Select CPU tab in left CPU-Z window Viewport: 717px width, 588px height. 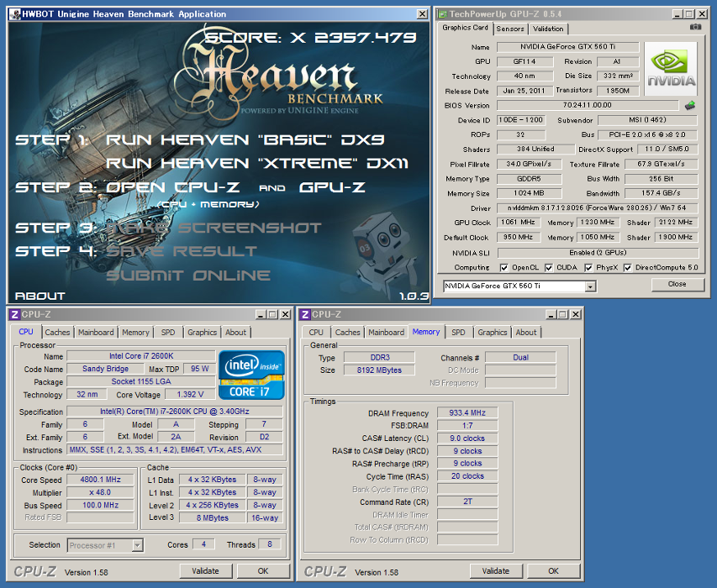point(25,332)
